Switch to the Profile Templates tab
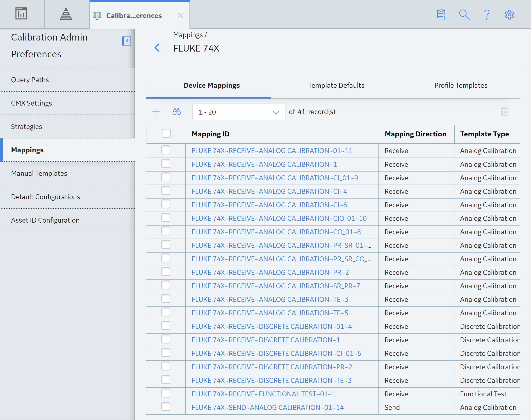The image size is (531, 420). [461, 85]
